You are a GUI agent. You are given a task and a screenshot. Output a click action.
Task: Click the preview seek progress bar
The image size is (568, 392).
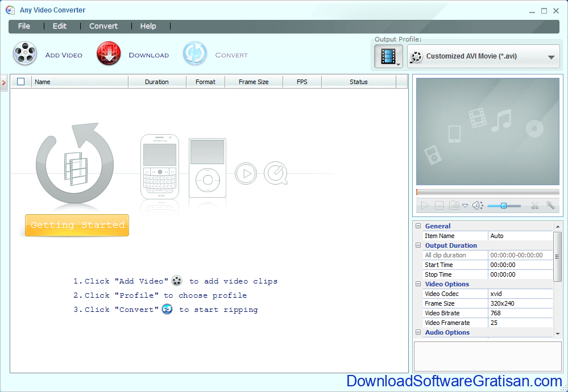488,192
